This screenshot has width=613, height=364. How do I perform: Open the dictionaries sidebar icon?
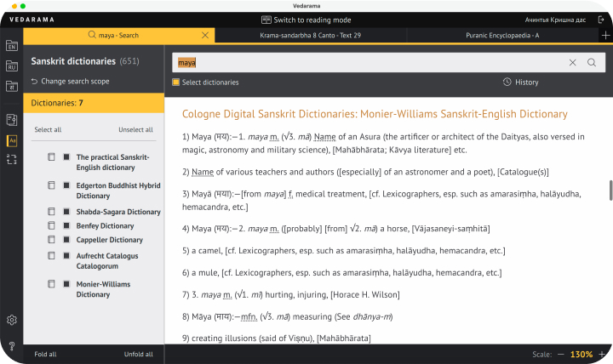(12, 140)
